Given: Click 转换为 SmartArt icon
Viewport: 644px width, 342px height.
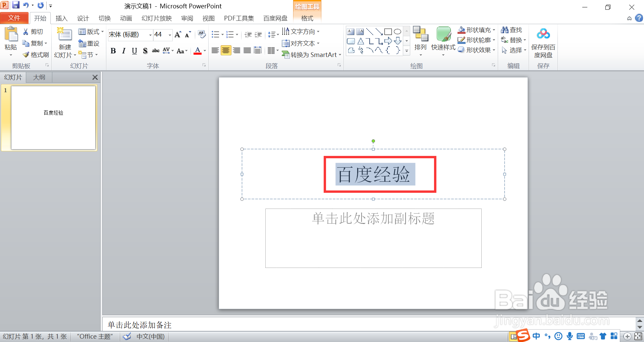Looking at the screenshot, I should tap(286, 55).
